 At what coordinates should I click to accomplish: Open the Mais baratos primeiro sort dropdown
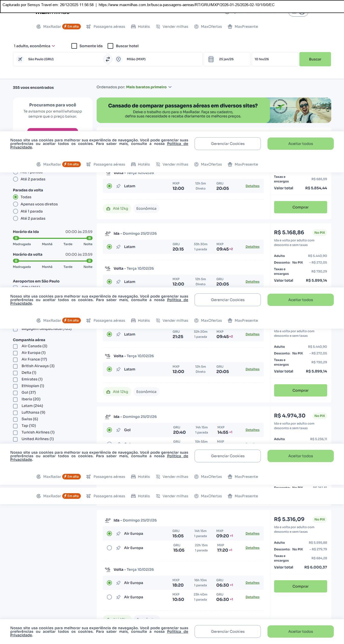pos(149,87)
